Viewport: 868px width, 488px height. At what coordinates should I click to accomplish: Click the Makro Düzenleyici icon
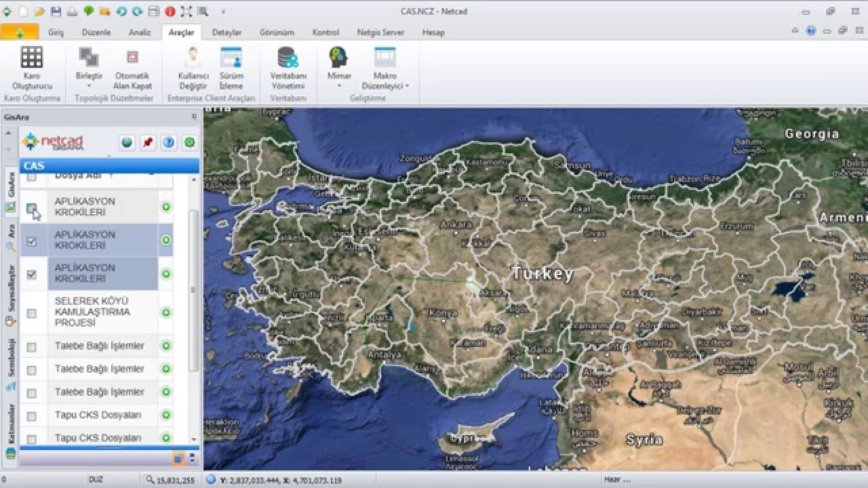pos(384,58)
